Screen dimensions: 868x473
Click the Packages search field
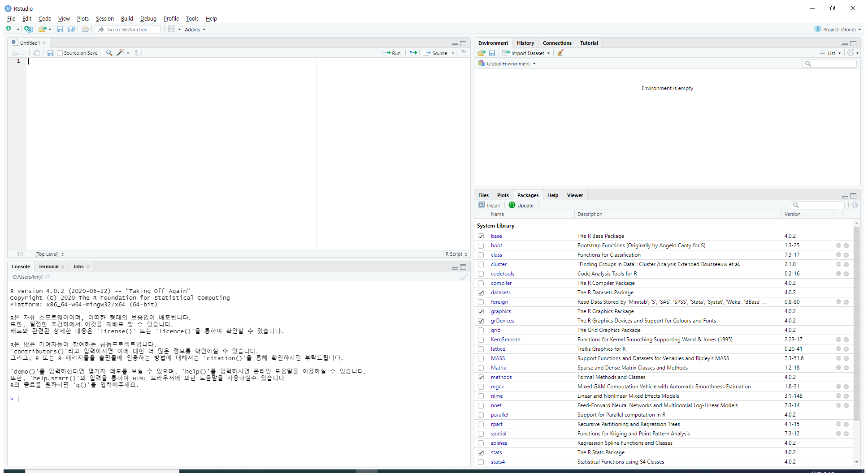pyautogui.click(x=817, y=205)
